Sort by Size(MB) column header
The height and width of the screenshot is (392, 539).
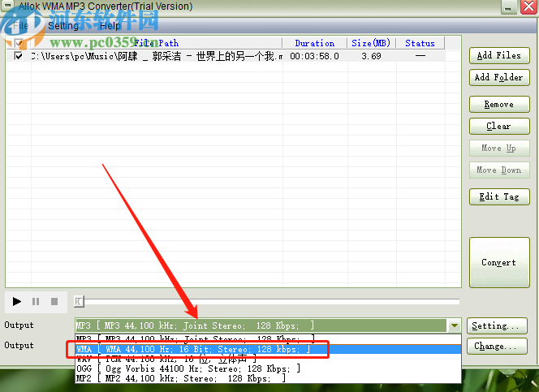point(371,43)
